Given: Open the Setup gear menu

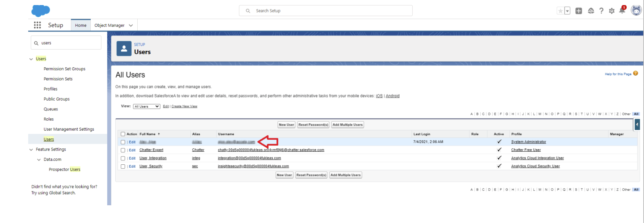Looking at the screenshot, I should click(611, 11).
